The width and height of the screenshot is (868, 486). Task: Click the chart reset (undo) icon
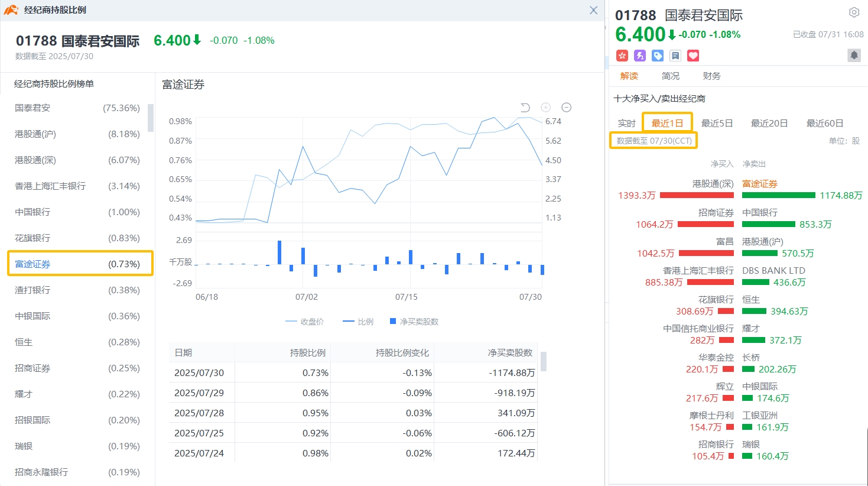pyautogui.click(x=525, y=108)
